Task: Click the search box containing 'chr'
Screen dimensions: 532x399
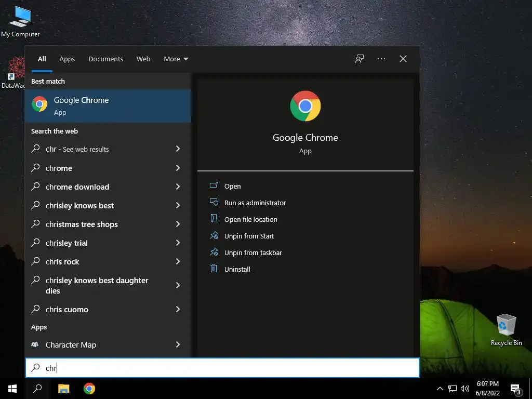Action: (222, 368)
